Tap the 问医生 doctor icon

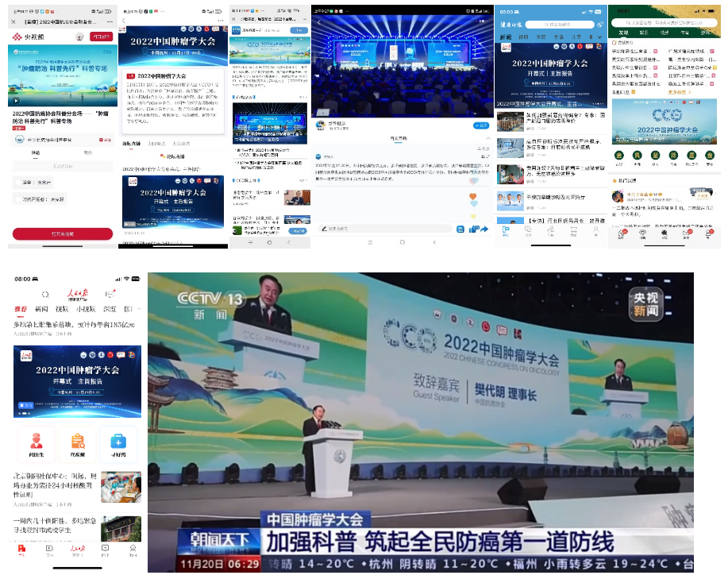36,445
